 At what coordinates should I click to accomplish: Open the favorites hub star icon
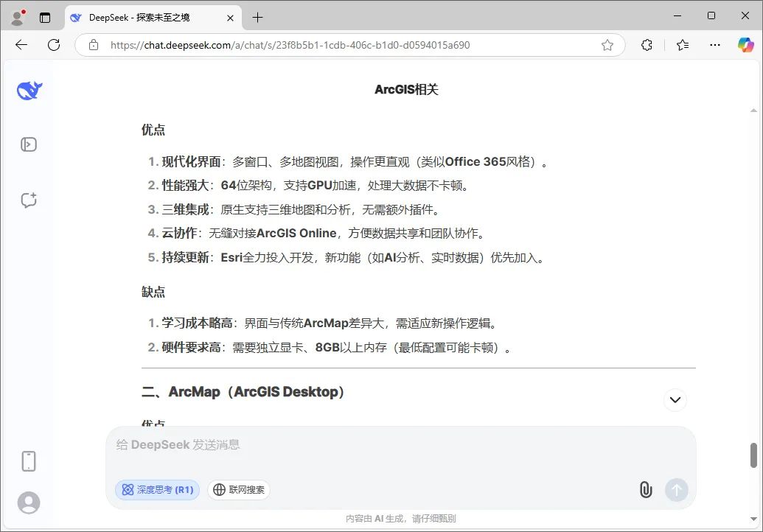(x=681, y=45)
